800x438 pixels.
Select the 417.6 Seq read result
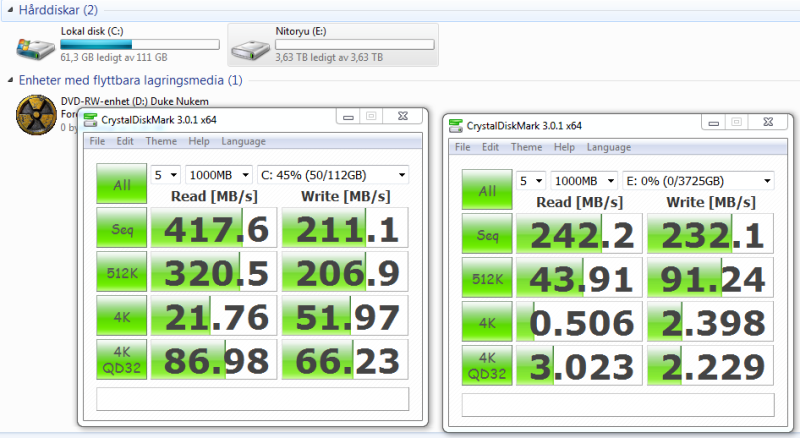coord(214,228)
